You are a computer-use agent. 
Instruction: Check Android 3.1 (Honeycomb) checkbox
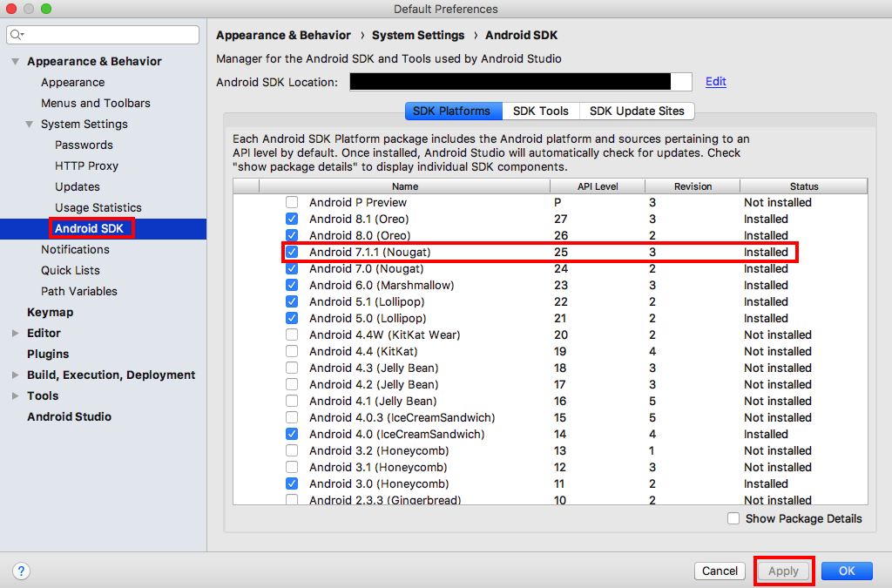[x=292, y=467]
